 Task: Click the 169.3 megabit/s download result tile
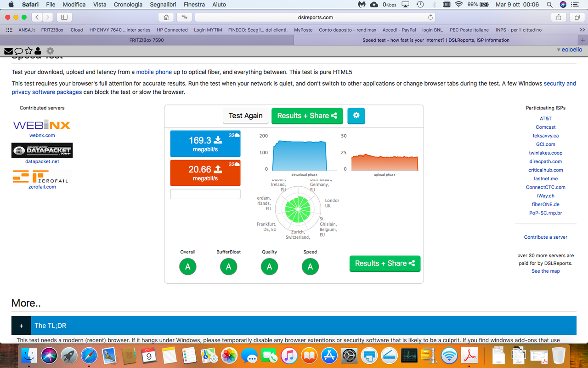(x=205, y=144)
